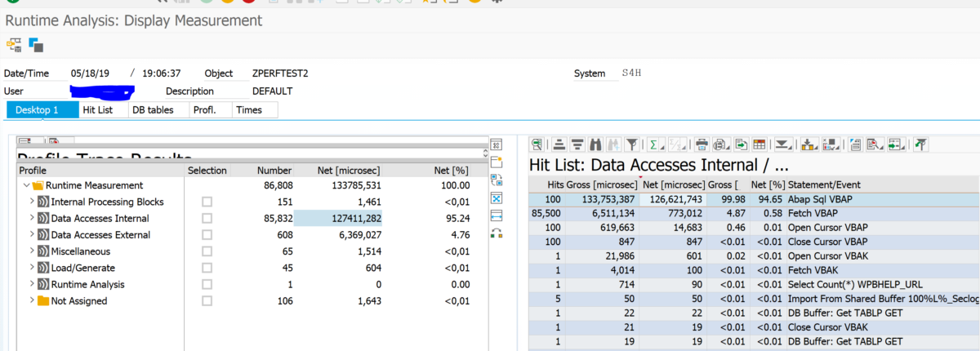Check the Data Accesses External selection box

tap(207, 235)
